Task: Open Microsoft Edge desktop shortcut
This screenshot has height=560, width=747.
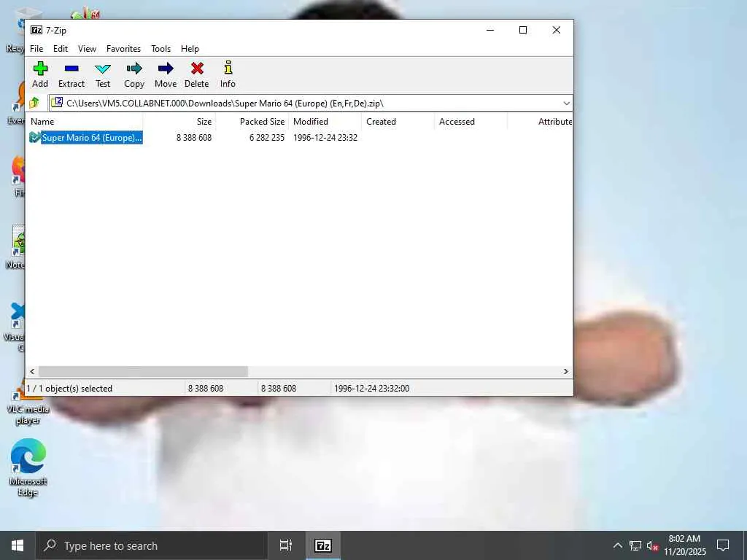Action: pyautogui.click(x=28, y=467)
